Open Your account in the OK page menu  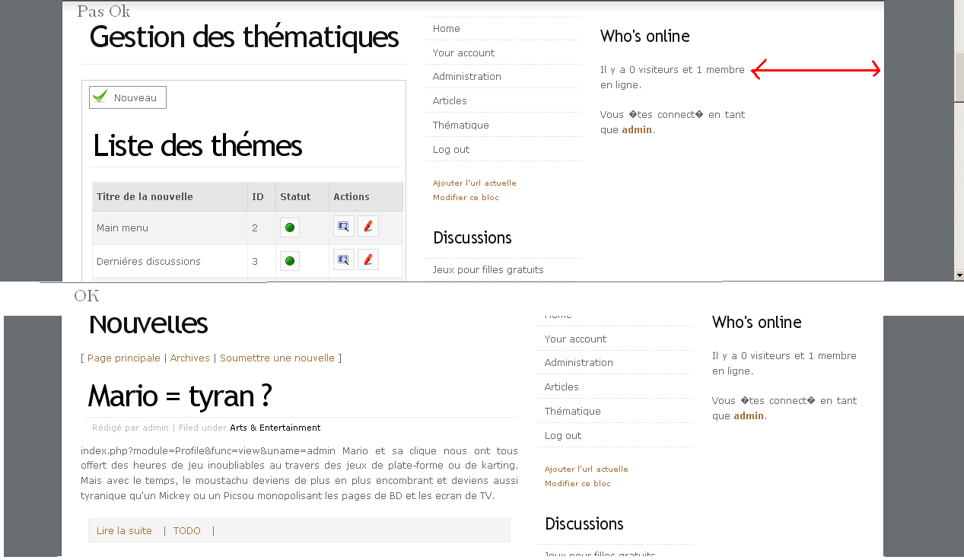pyautogui.click(x=575, y=339)
